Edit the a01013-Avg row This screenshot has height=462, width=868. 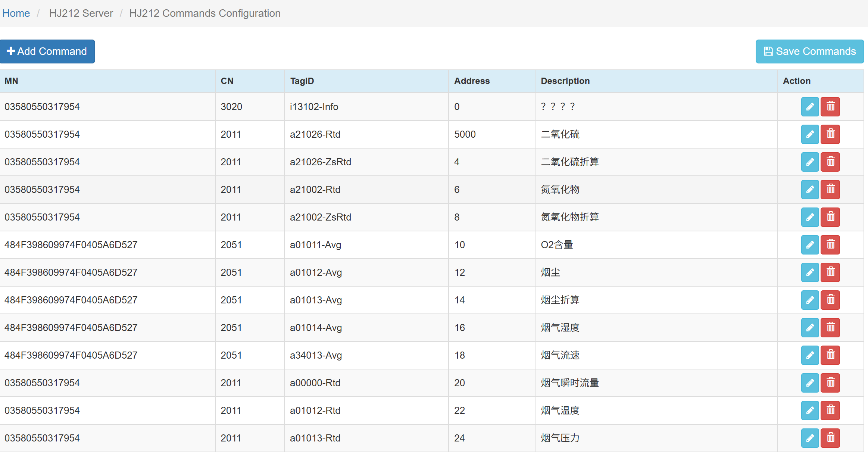[810, 300]
